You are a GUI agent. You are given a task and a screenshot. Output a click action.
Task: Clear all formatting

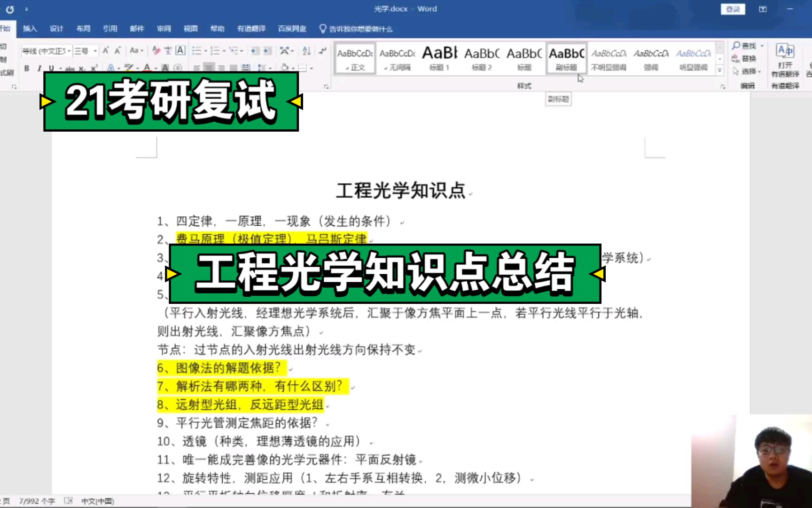[x=156, y=51]
